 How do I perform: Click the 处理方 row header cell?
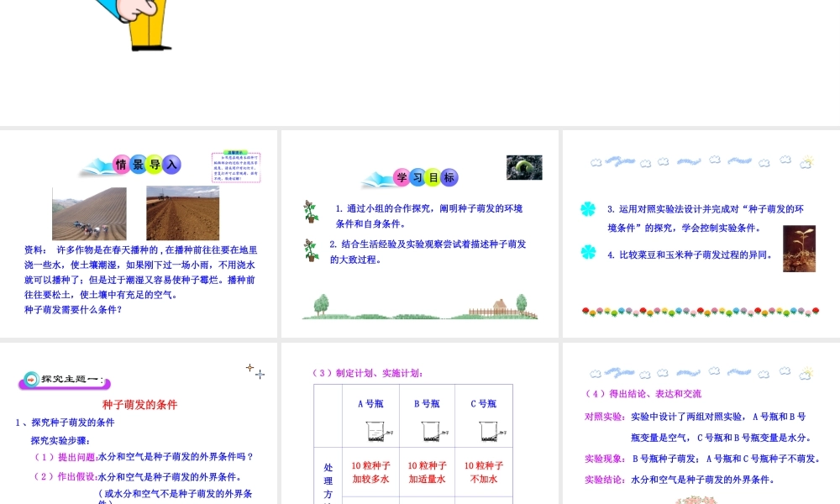coord(328,475)
